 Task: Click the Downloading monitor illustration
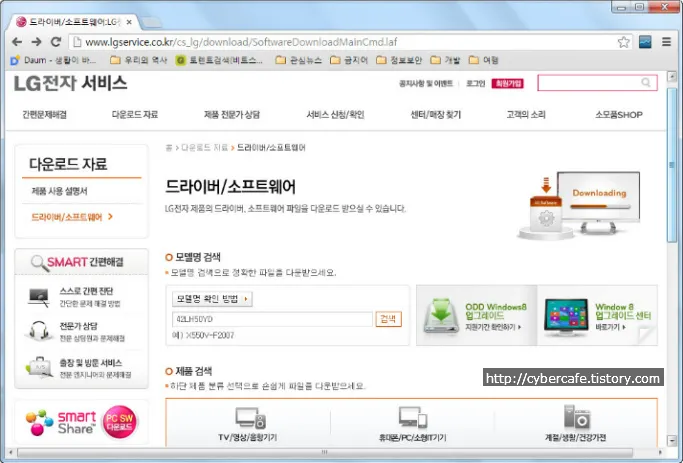598,202
